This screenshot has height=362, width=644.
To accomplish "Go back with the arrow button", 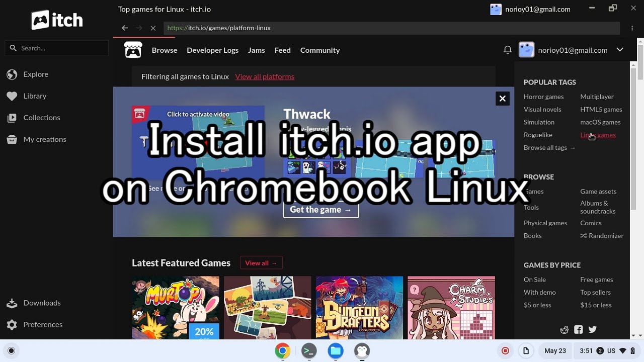I will click(125, 28).
